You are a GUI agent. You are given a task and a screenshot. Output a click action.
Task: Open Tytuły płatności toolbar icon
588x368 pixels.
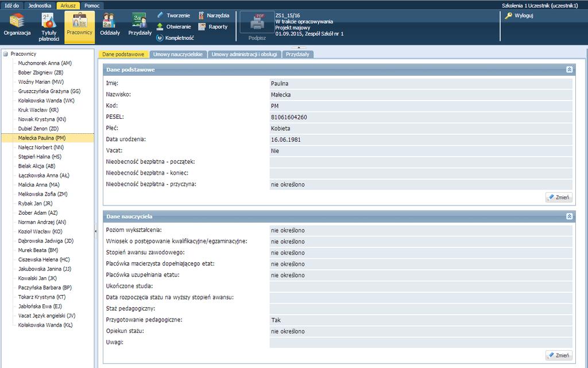(49, 26)
